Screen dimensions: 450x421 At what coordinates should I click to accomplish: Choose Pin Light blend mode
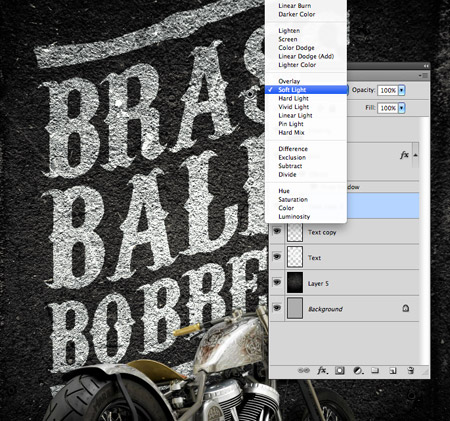291,124
